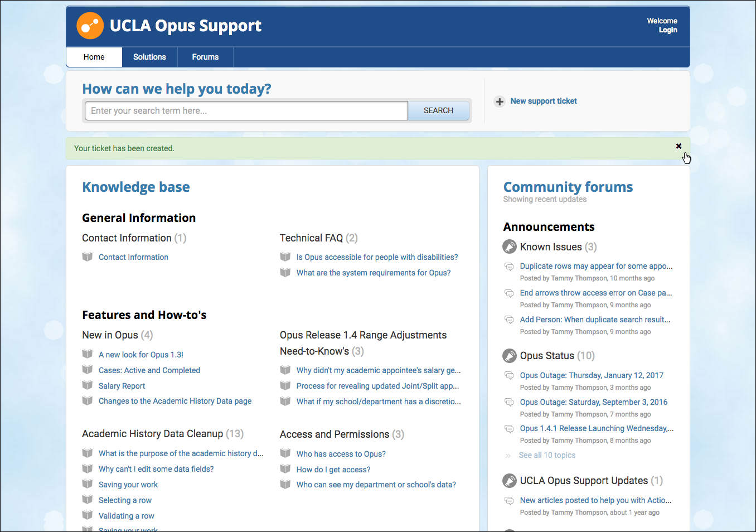Open 'What are the system requirements for Opus?'
756x532 pixels.
[x=374, y=273]
